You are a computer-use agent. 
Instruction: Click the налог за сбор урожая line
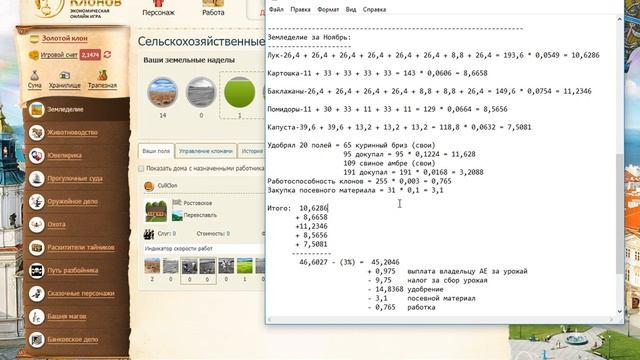pyautogui.click(x=427, y=280)
